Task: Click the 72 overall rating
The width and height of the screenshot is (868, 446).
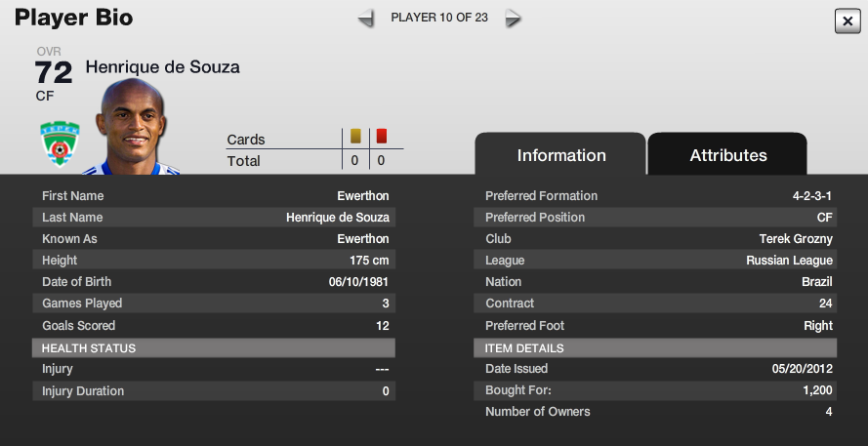Action: [x=54, y=72]
